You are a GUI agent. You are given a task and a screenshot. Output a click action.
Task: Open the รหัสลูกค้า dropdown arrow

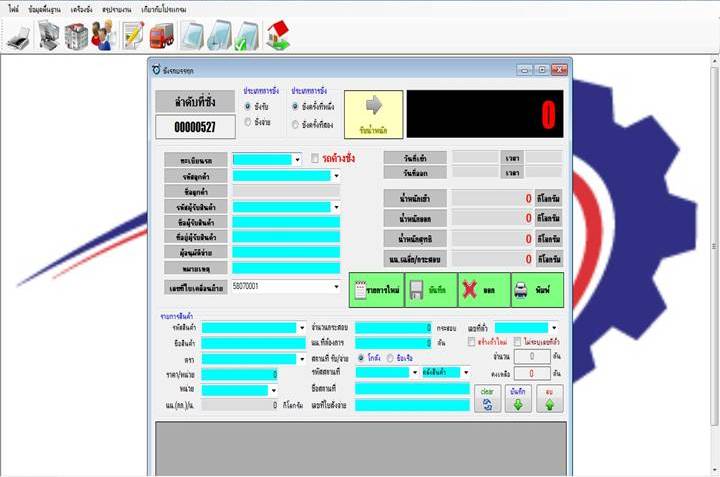(336, 176)
